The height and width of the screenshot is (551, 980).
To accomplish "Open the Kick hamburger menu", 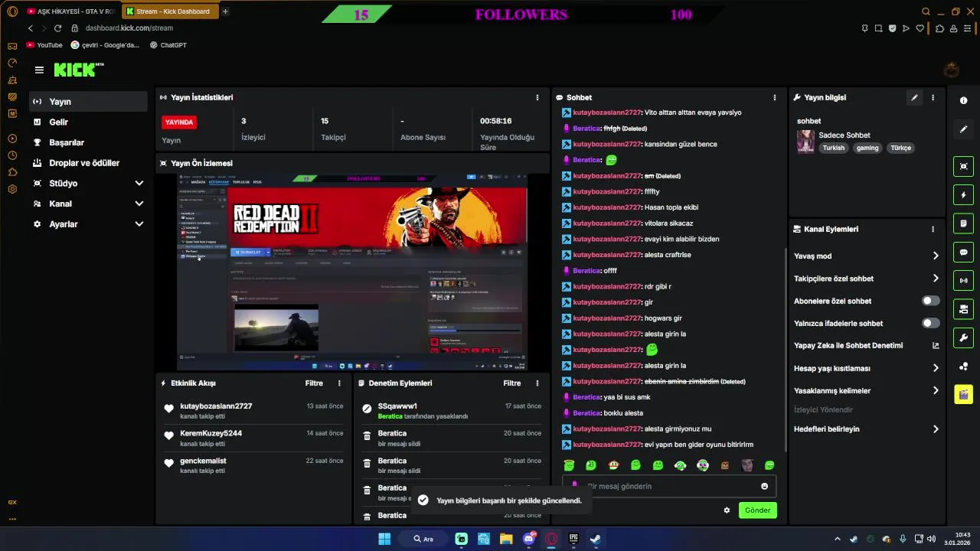I will (x=39, y=70).
